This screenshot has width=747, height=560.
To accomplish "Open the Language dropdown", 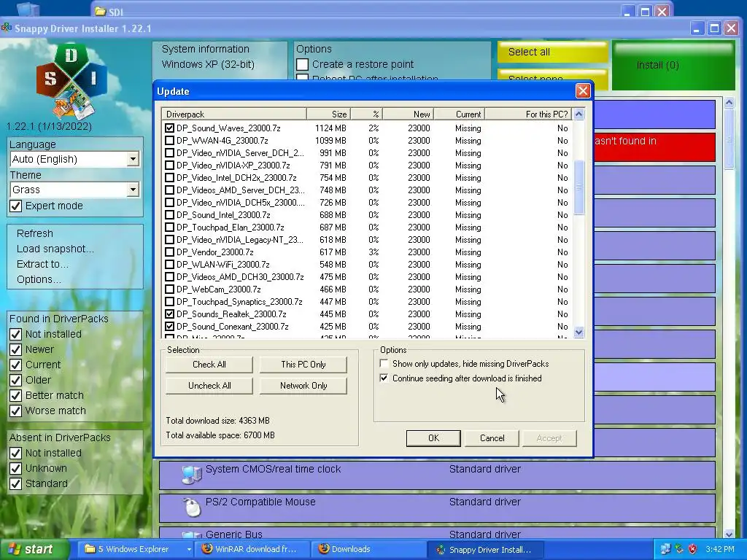I will click(x=133, y=159).
